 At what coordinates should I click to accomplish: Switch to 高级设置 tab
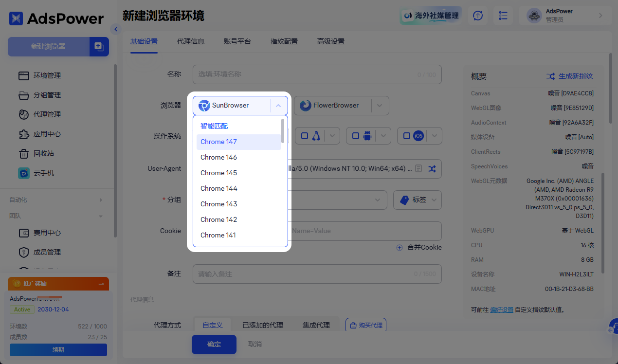[x=331, y=41]
